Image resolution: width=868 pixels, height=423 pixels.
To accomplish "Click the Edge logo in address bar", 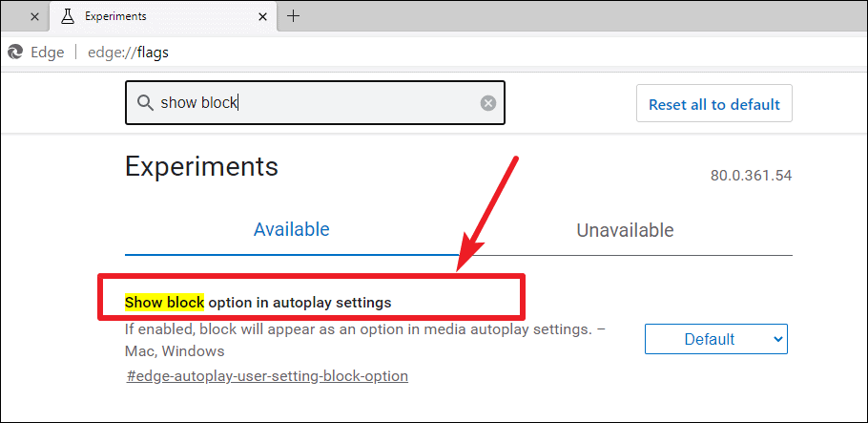I will click(x=15, y=53).
